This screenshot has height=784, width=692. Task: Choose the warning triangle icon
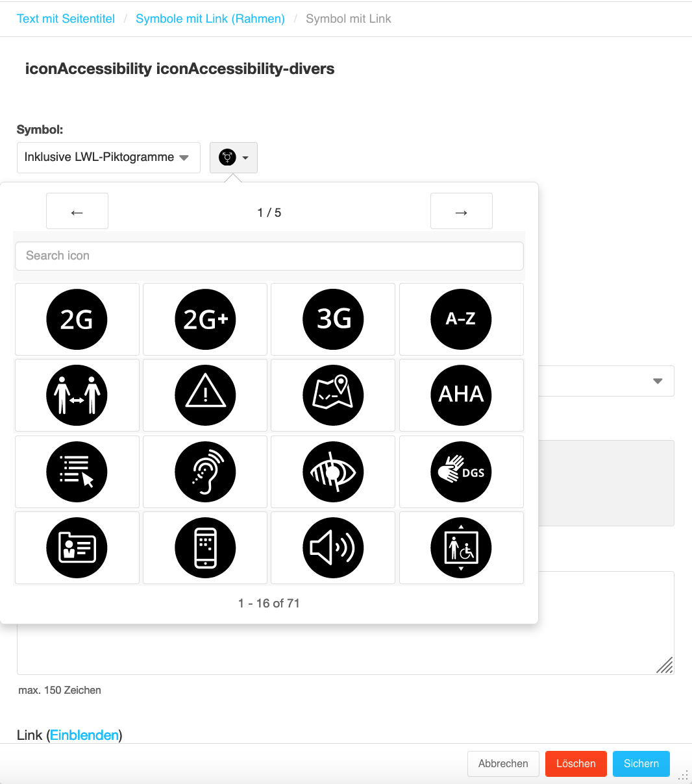coord(205,395)
